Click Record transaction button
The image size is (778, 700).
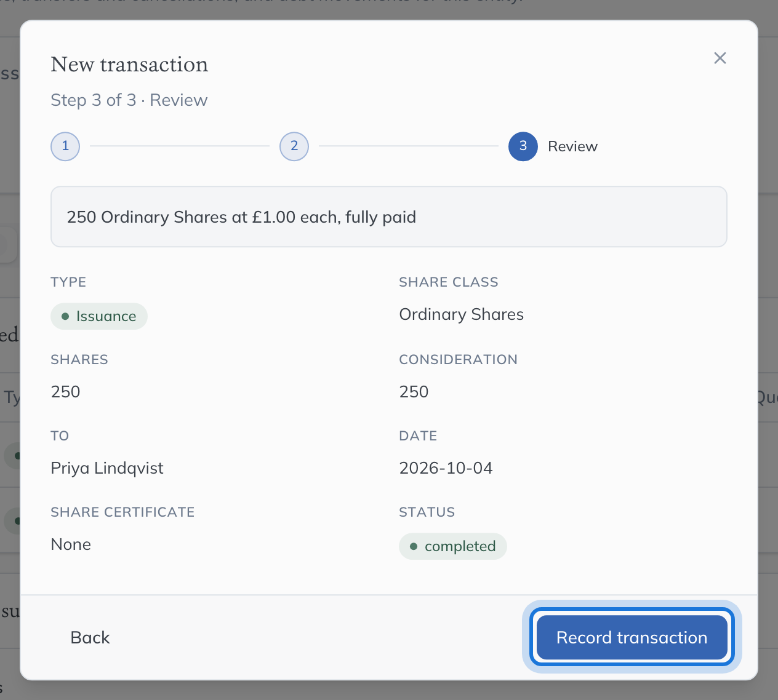632,637
